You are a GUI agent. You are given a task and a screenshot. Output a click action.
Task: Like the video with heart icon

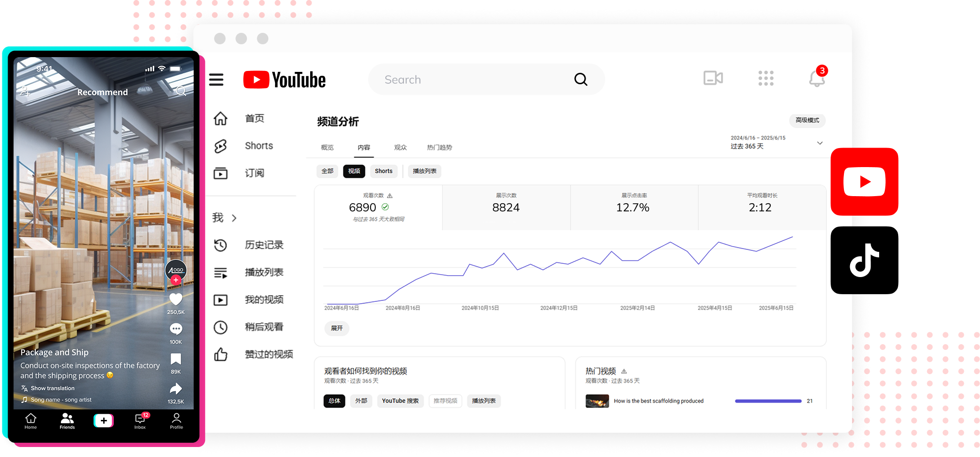click(x=176, y=299)
